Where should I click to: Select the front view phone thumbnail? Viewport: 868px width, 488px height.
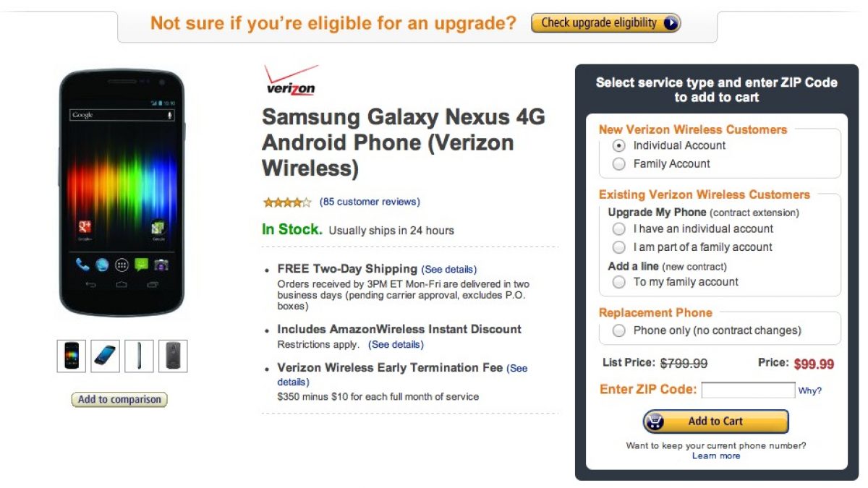[x=72, y=356]
